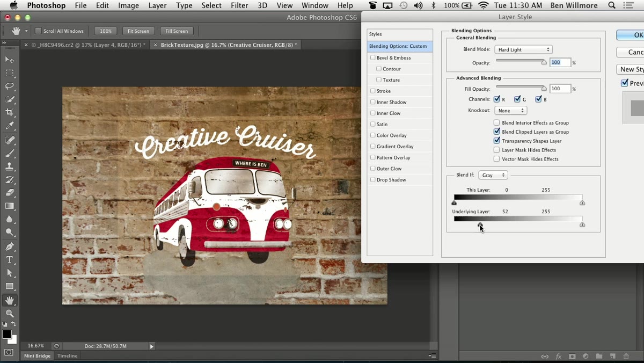Click the new adjustment layer icon
Viewport: 644px width, 363px height.
coord(586,357)
